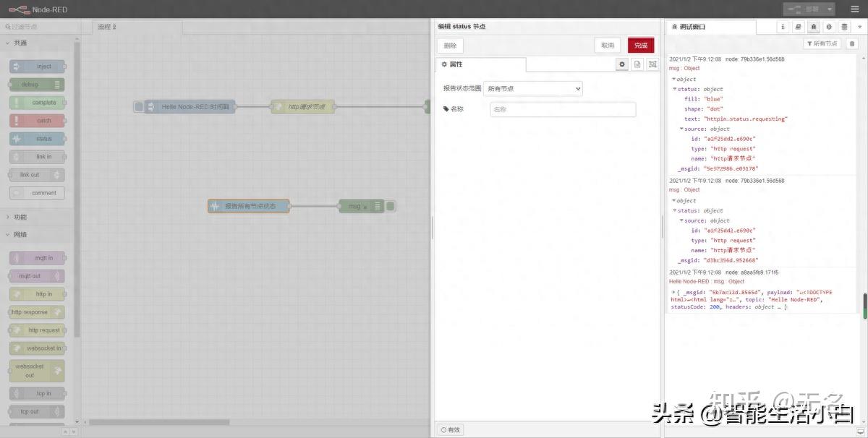Click the 删除 delete button
The height and width of the screenshot is (438, 868).
tap(450, 46)
